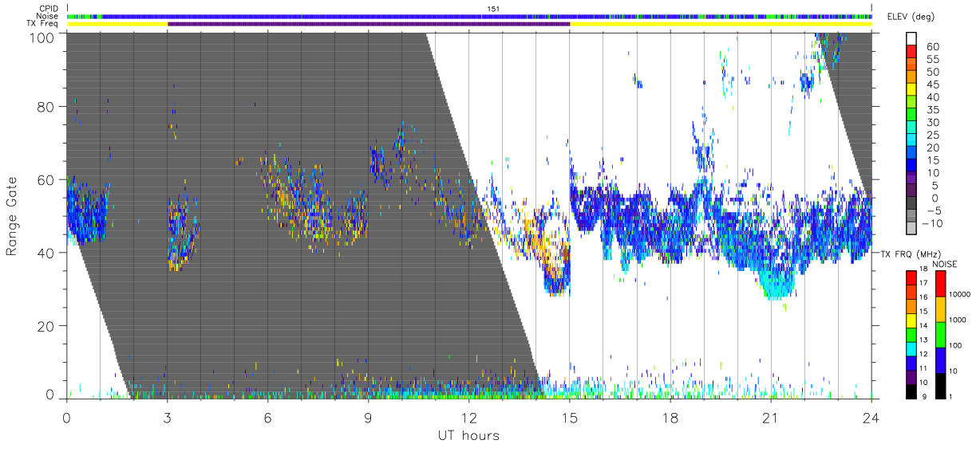Screen dimensions: 980x452
Task: Click the '45' elevation scale label
Action: pyautogui.click(x=931, y=85)
